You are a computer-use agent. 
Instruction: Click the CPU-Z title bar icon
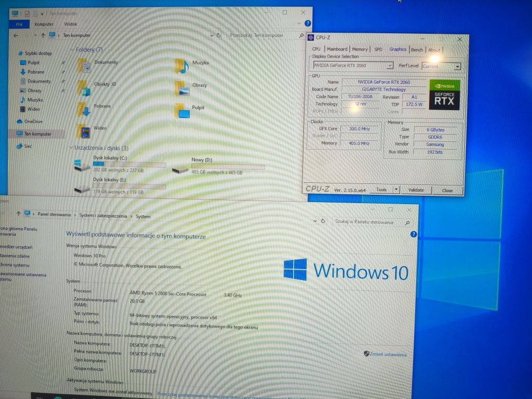coord(311,37)
